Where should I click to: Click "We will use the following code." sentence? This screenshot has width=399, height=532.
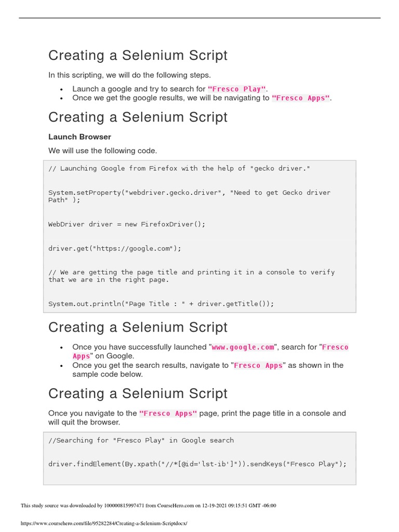(x=102, y=151)
